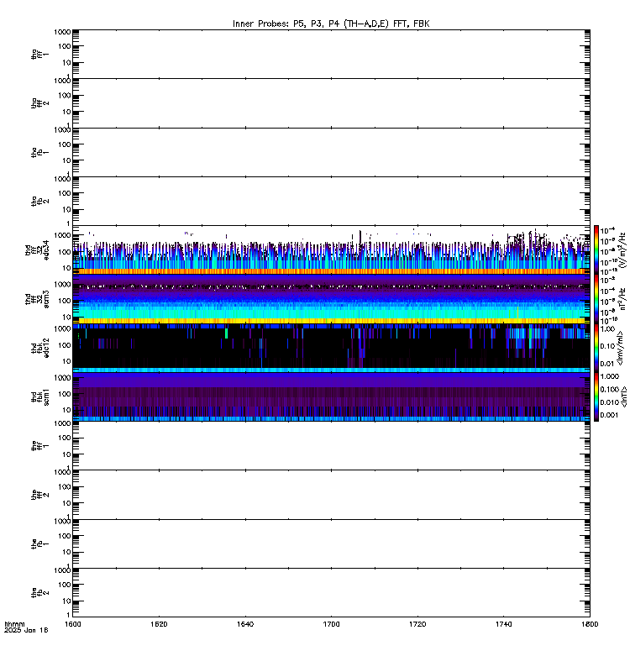Click the thd edc34 FFT spectrogram panel
The width and height of the screenshot is (630, 672).
tap(331, 249)
